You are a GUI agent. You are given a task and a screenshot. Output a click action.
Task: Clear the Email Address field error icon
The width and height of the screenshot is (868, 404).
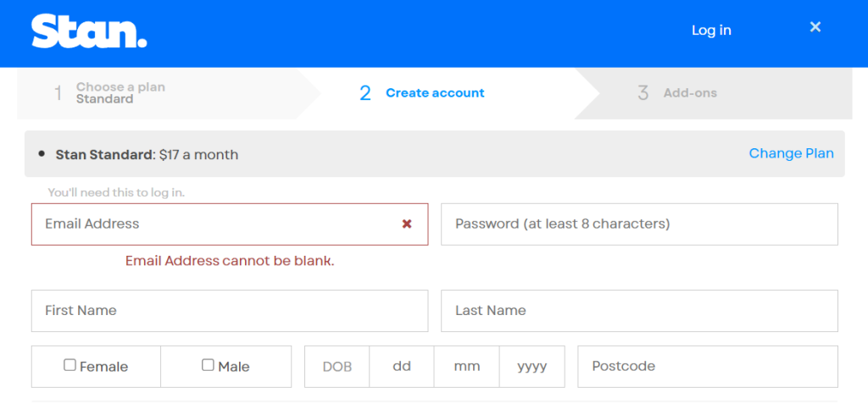(x=407, y=224)
